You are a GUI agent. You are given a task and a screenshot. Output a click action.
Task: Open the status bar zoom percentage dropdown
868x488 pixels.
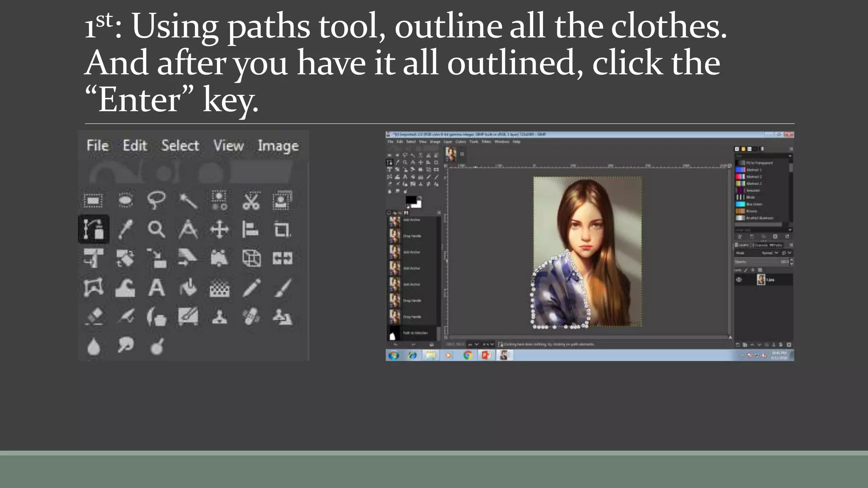(488, 344)
